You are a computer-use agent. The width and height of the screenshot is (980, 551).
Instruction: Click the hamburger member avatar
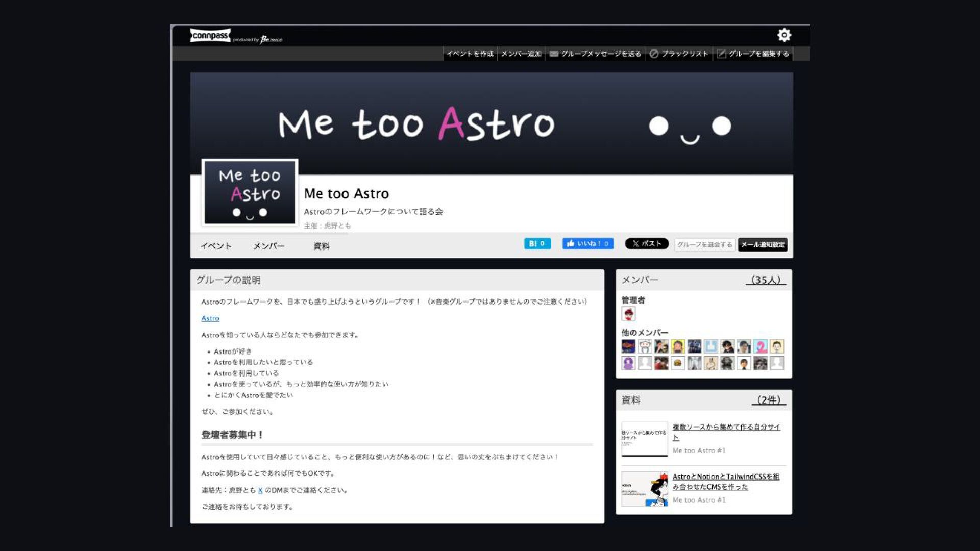tap(678, 363)
